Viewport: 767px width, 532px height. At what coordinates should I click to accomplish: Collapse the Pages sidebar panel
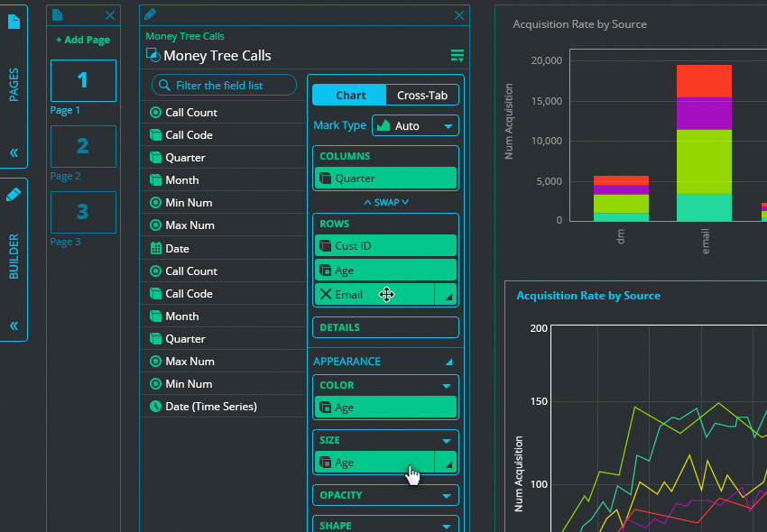(14, 153)
